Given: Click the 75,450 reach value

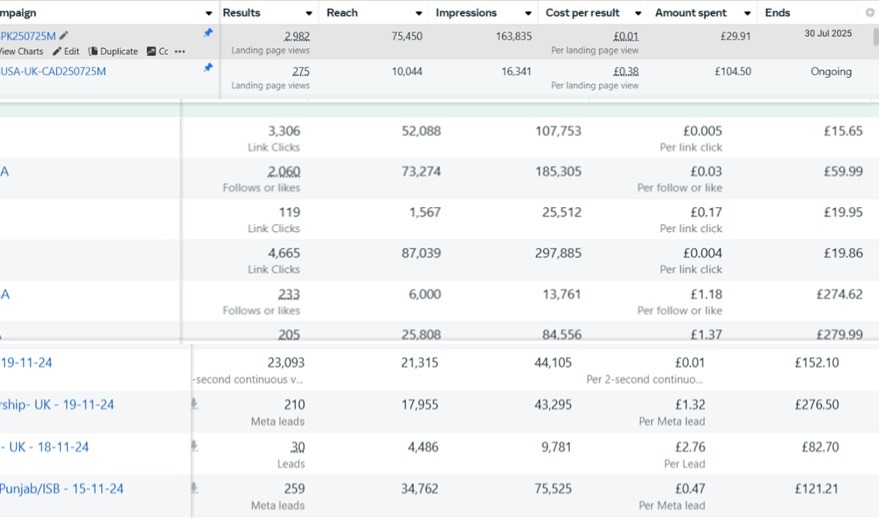Looking at the screenshot, I should point(407,36).
